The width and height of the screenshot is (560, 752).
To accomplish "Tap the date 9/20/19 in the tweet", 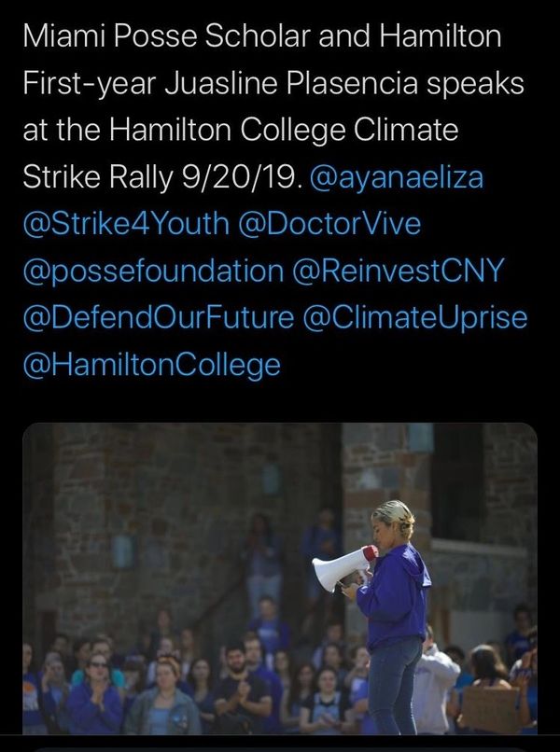I will 243,178.
